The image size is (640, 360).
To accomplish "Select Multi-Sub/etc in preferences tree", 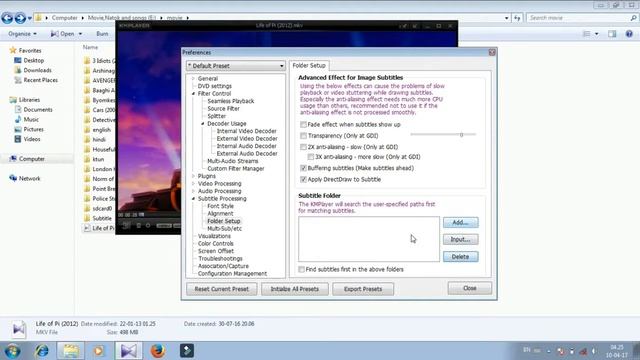I will [224, 229].
